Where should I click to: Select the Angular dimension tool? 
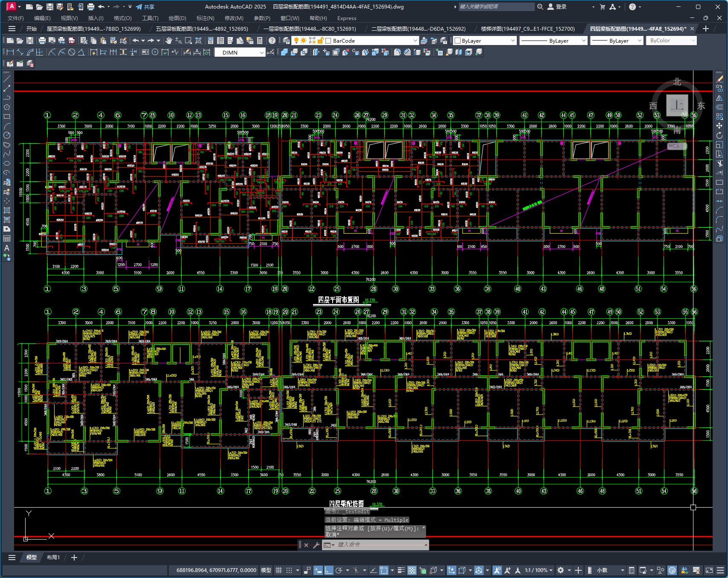(81, 52)
